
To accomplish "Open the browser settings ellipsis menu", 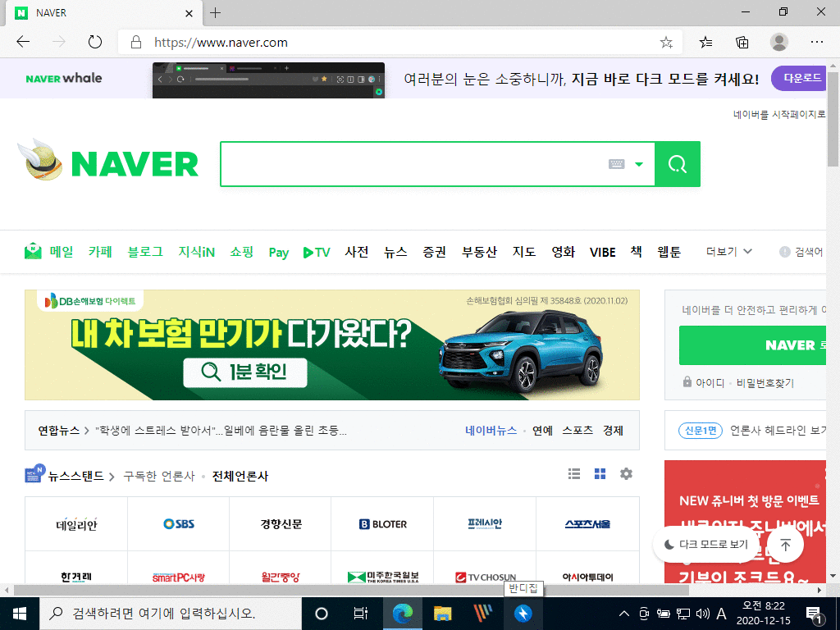I will tap(817, 42).
